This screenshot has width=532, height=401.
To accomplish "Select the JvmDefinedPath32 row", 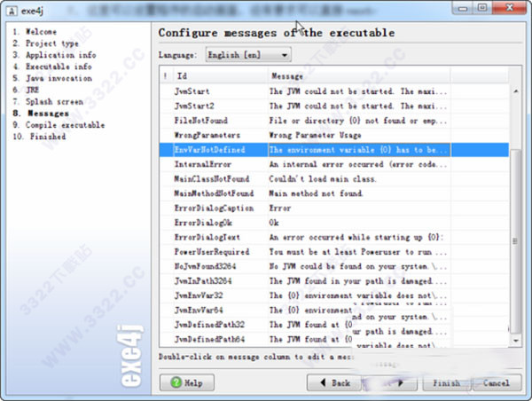I will 334,325.
